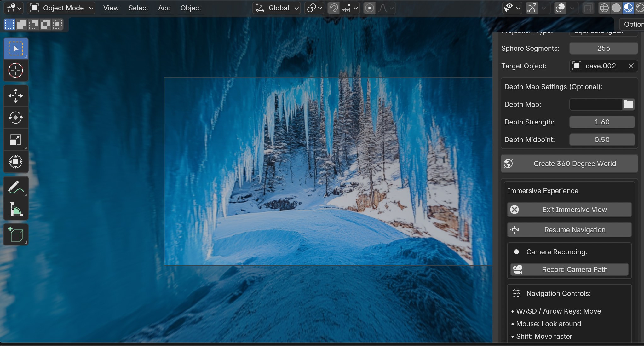Screen dimensions: 644x346
Task: Set selection mode to invert selection
Action: [45, 24]
